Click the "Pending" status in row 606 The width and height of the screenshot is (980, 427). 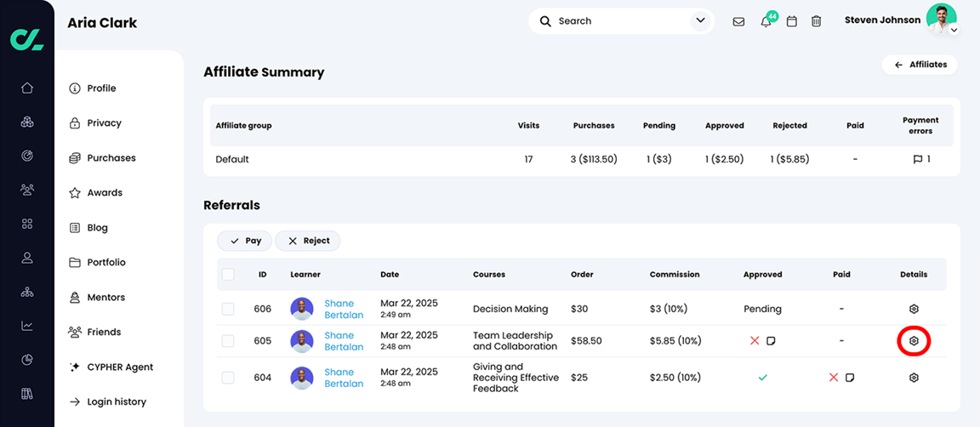762,309
